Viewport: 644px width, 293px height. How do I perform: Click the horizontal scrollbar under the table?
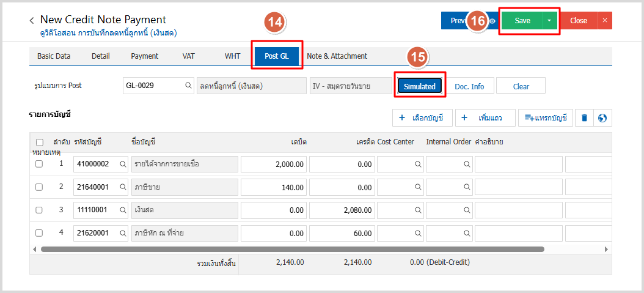coord(292,250)
